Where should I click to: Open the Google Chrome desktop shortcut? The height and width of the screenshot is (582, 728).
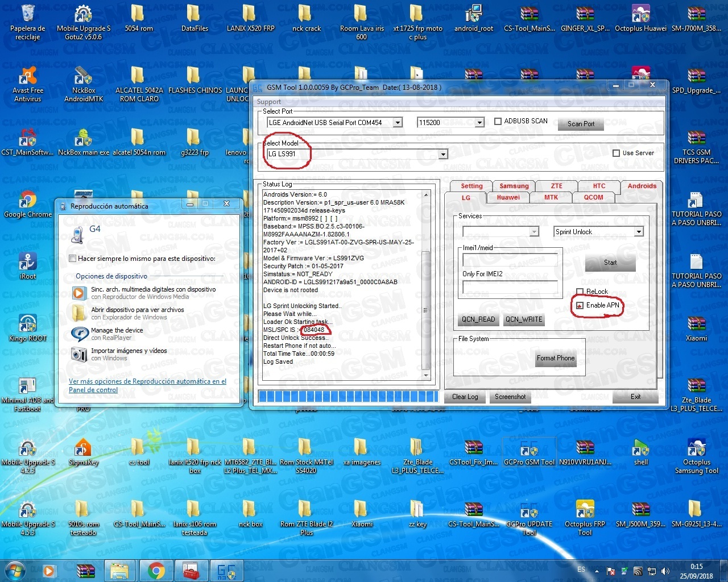pyautogui.click(x=27, y=205)
